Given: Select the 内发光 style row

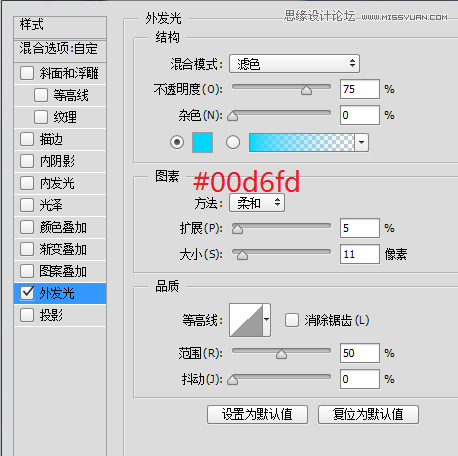Looking at the screenshot, I should [60, 183].
